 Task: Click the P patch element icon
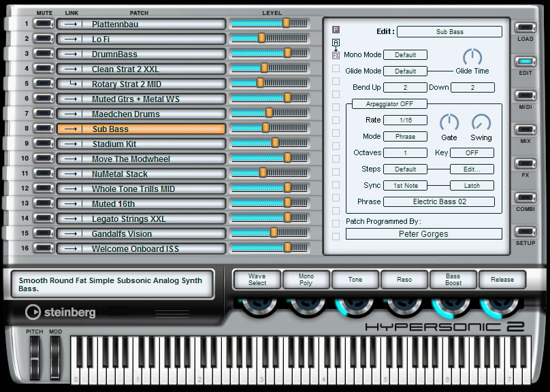pyautogui.click(x=336, y=30)
